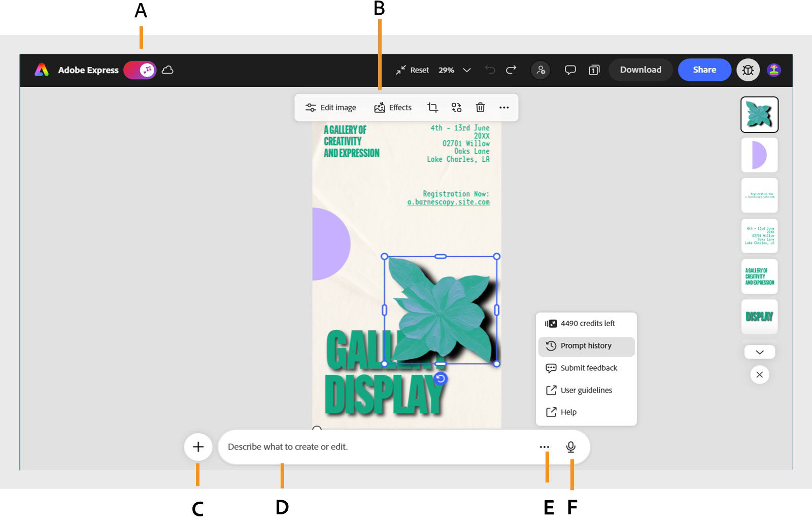Click the Download button
Image resolution: width=812 pixels, height=524 pixels.
coord(640,70)
